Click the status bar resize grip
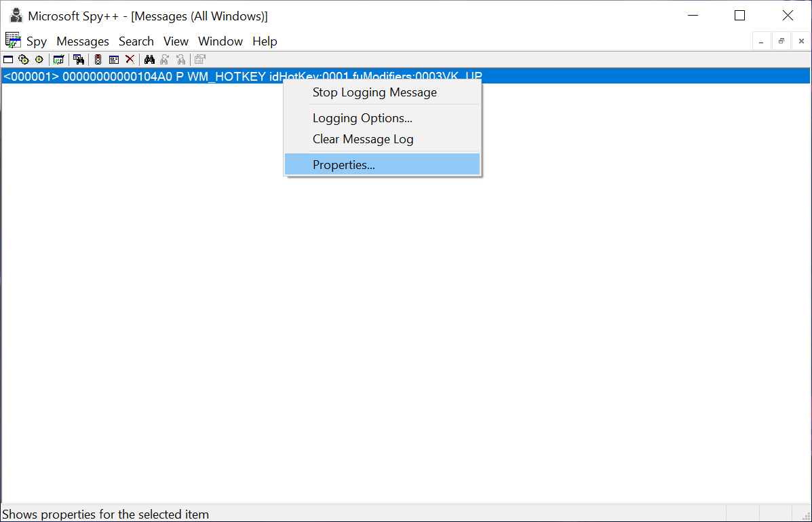The width and height of the screenshot is (812, 522). tap(806, 516)
